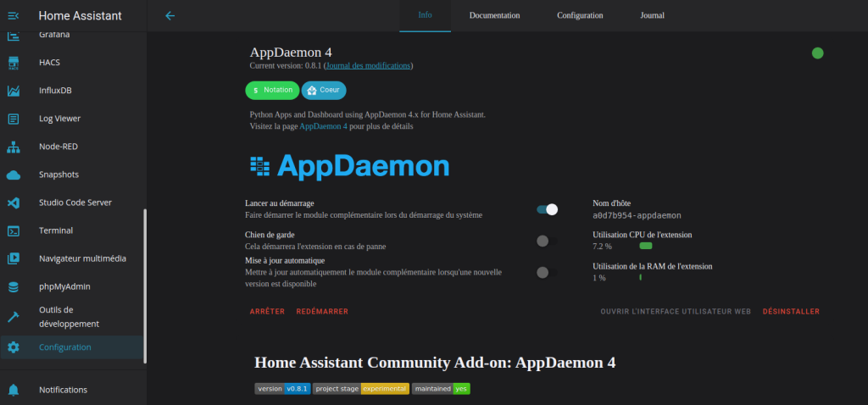The width and height of the screenshot is (868, 405).
Task: Select Node-RED sidebar entry
Action: pos(72,147)
